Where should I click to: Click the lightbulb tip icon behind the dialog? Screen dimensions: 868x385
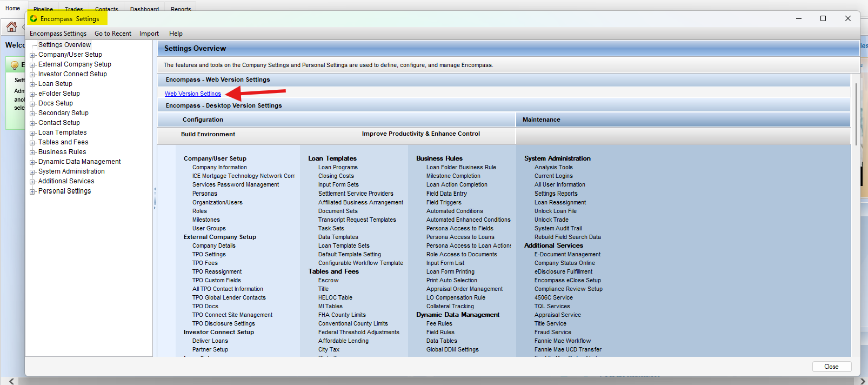tap(15, 65)
